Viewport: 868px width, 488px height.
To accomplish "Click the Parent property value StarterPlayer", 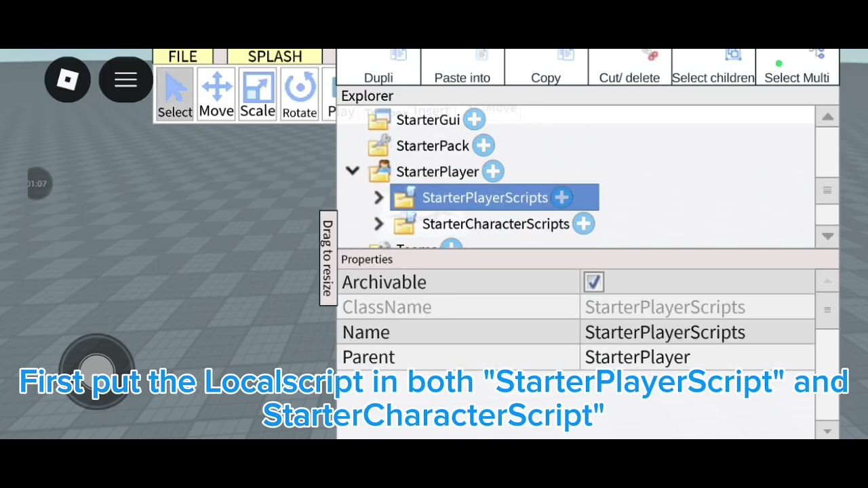I will coord(637,357).
